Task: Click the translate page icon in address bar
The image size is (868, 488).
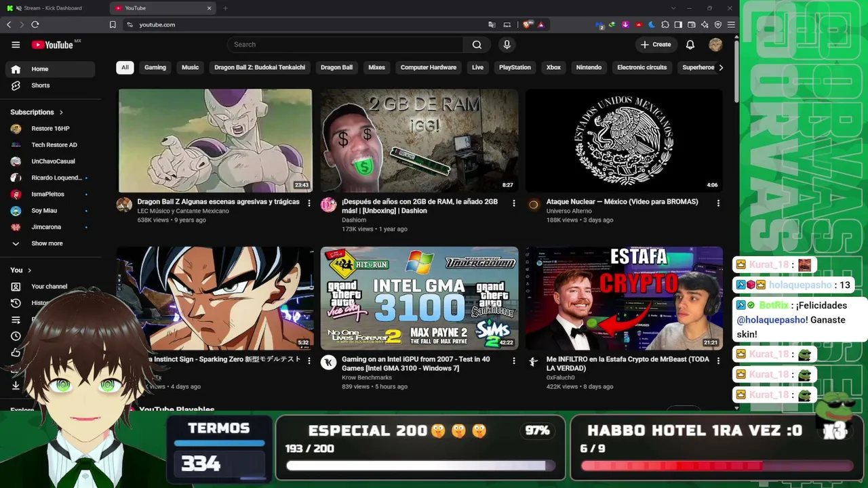Action: [x=492, y=24]
